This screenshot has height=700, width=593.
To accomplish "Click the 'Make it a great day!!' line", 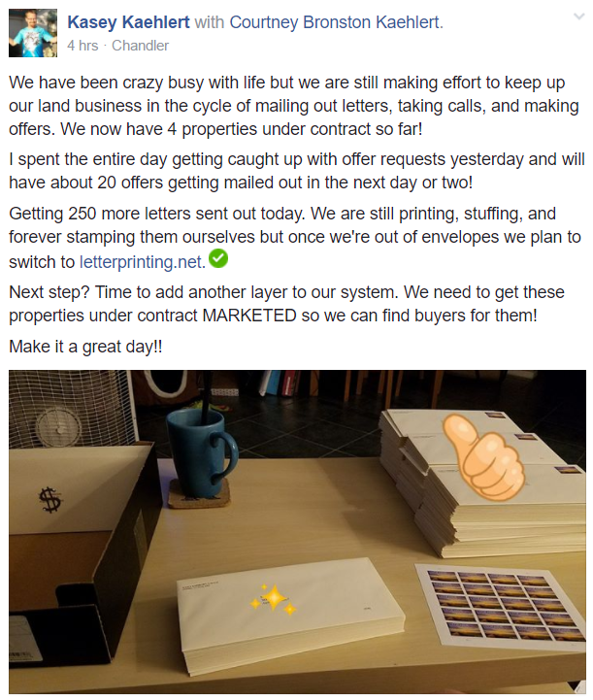I will 85,347.
